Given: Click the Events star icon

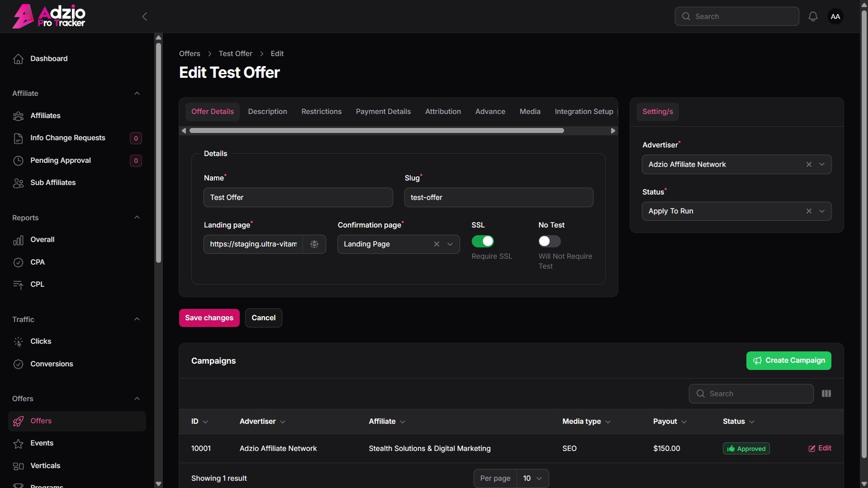Looking at the screenshot, I should 18,443.
